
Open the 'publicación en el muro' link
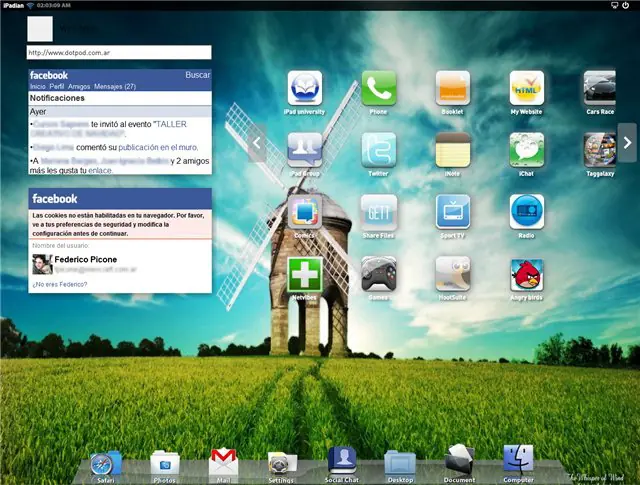(x=158, y=147)
